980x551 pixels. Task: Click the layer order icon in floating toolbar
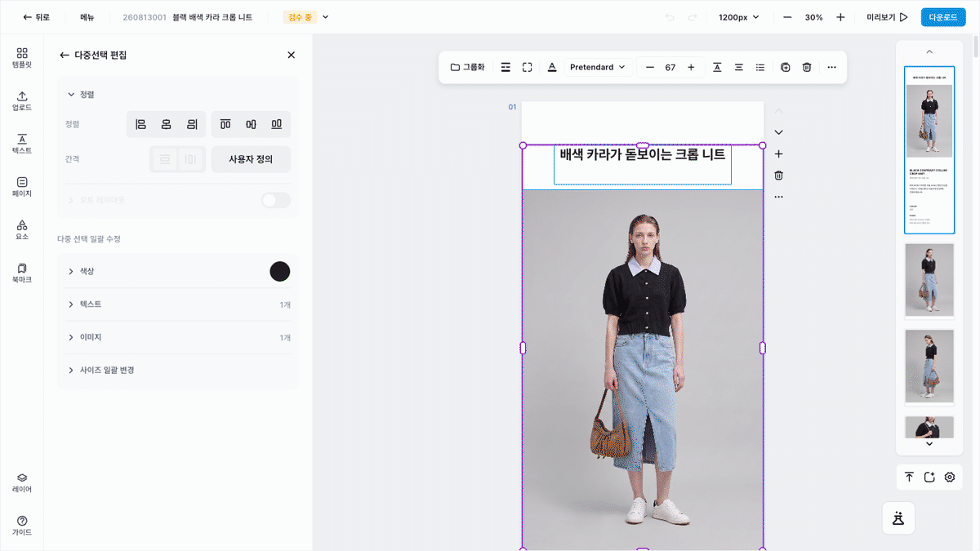(x=506, y=67)
